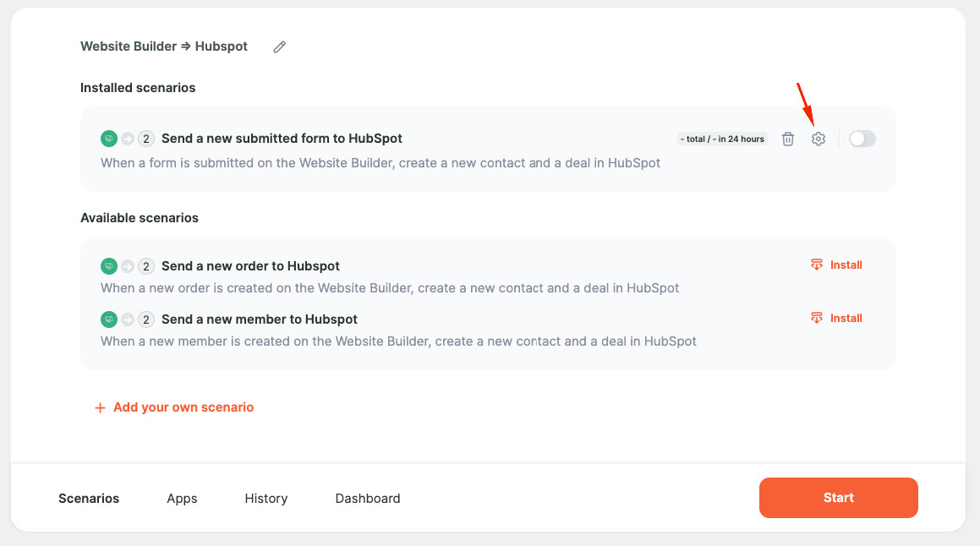Select the total / in 24 hours badge

tap(722, 139)
